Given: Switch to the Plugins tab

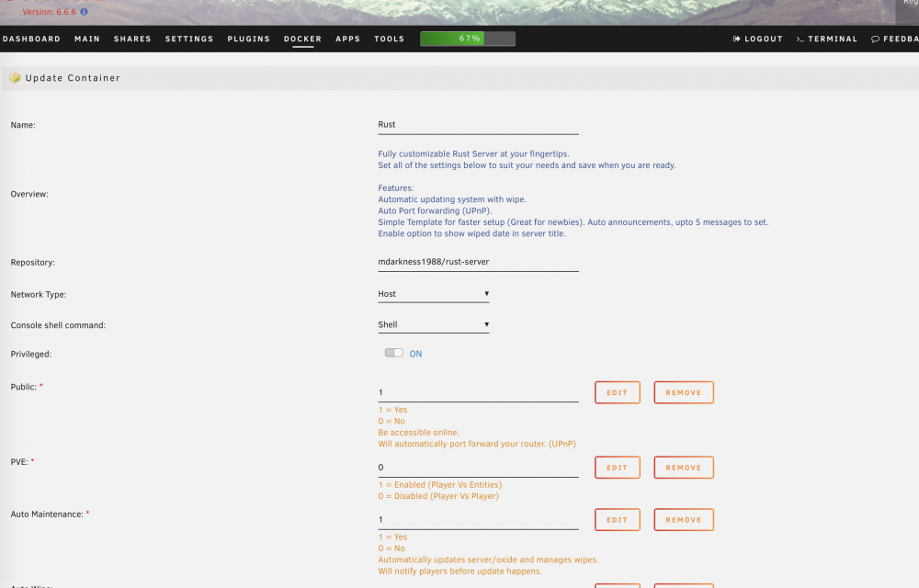Looking at the screenshot, I should (x=248, y=39).
